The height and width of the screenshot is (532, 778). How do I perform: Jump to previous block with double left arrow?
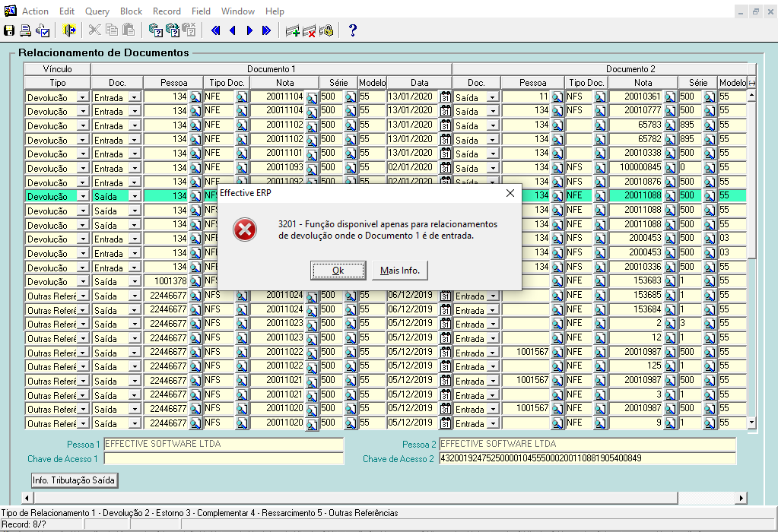click(215, 30)
